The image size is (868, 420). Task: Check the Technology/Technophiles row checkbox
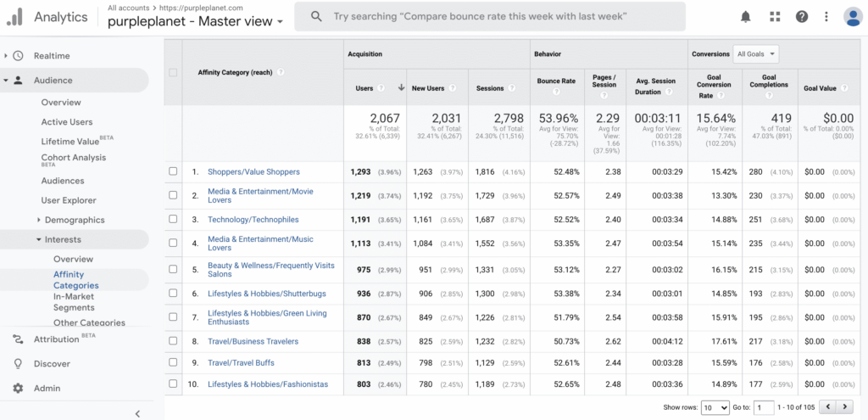[173, 219]
